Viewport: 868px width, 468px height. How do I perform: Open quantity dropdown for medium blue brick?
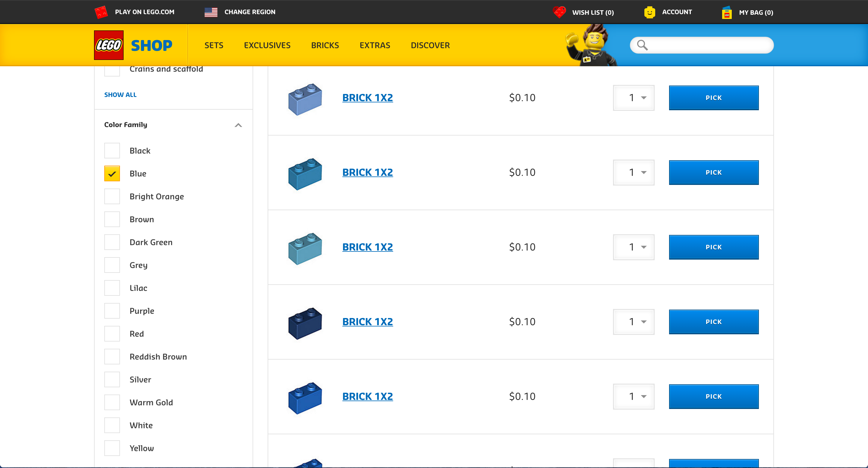[634, 98]
